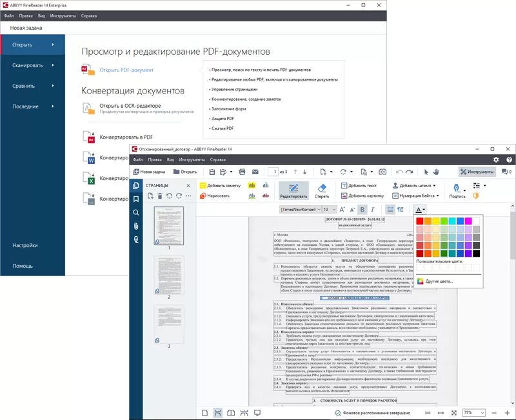Go to next page with down arrow

(x=304, y=172)
